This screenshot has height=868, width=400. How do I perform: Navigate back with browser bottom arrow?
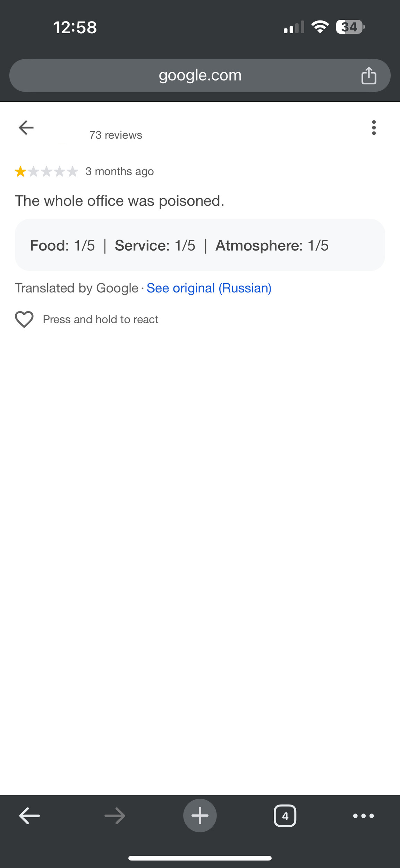click(29, 816)
